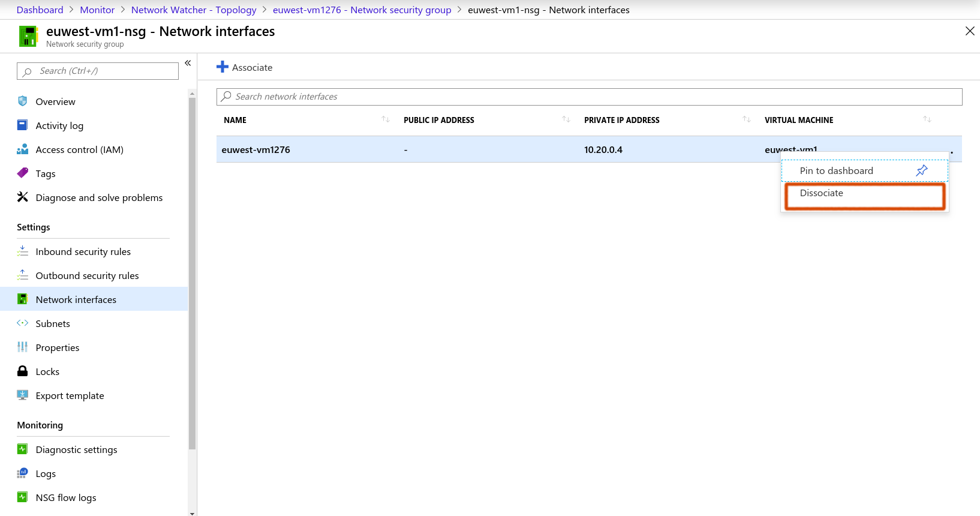Collapse the sidebar with double chevron

tap(188, 63)
